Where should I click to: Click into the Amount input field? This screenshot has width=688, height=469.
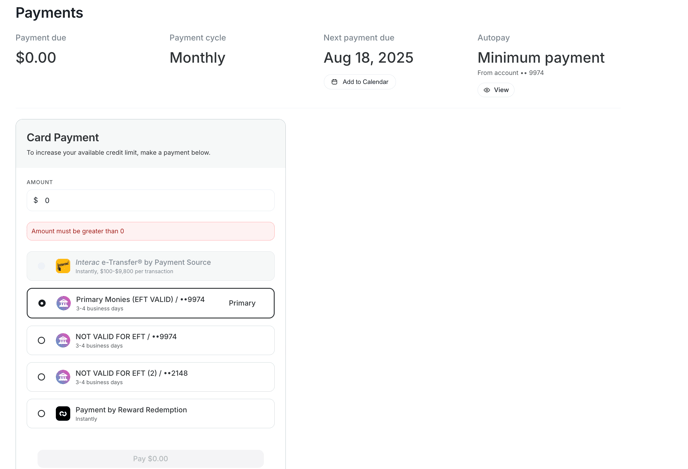click(x=150, y=200)
